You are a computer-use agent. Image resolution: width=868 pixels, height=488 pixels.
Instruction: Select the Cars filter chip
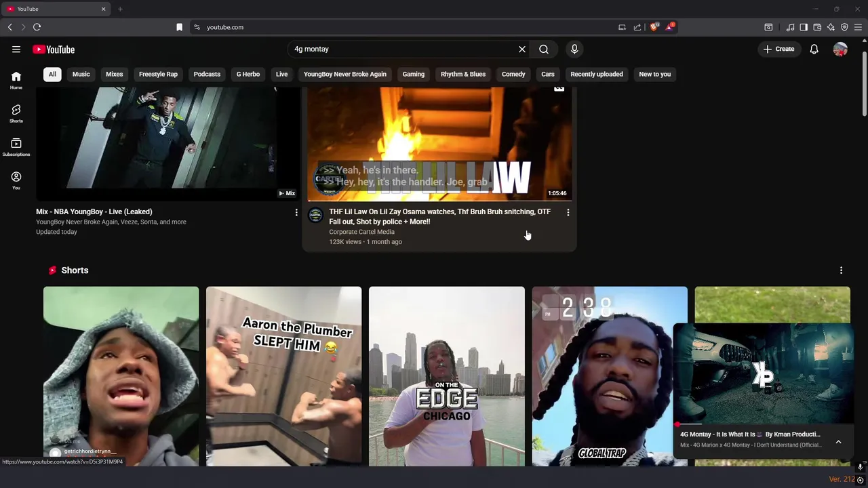[x=548, y=74]
